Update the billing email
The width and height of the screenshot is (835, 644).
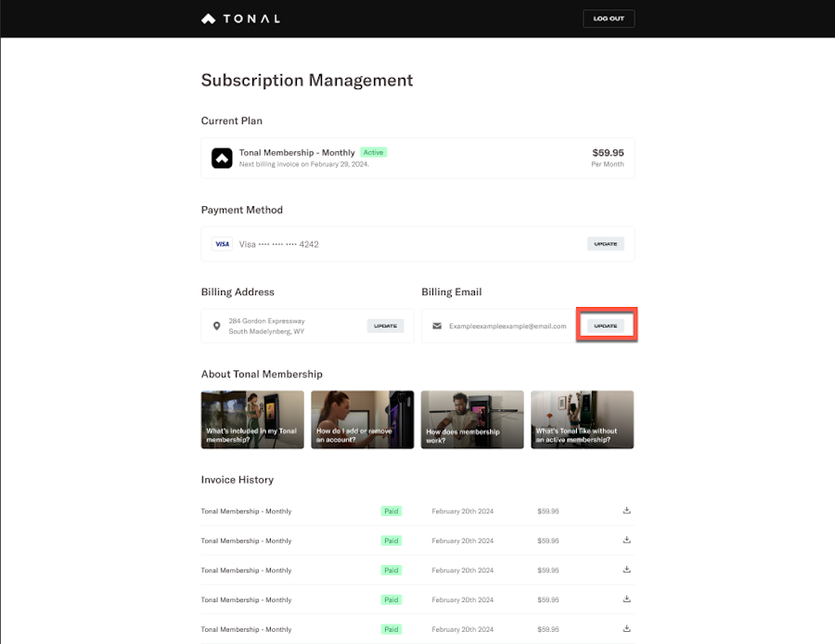[x=606, y=326]
